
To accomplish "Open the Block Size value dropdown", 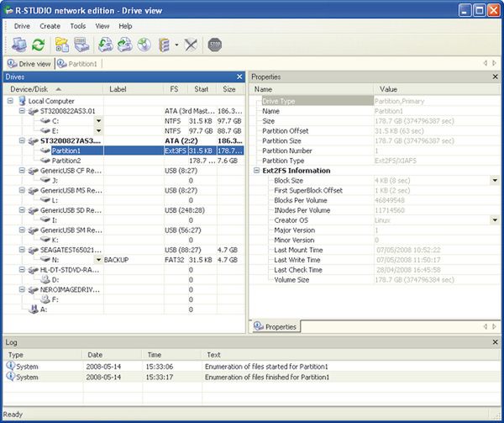I will (495, 181).
